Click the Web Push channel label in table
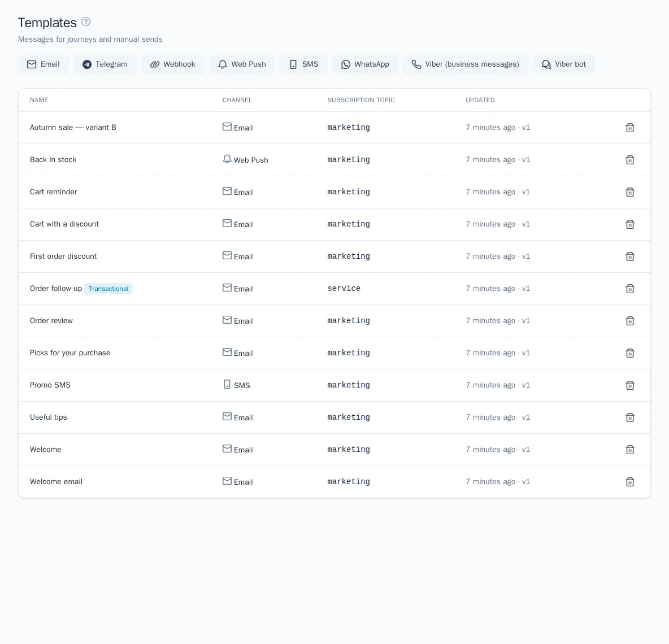 click(x=251, y=160)
